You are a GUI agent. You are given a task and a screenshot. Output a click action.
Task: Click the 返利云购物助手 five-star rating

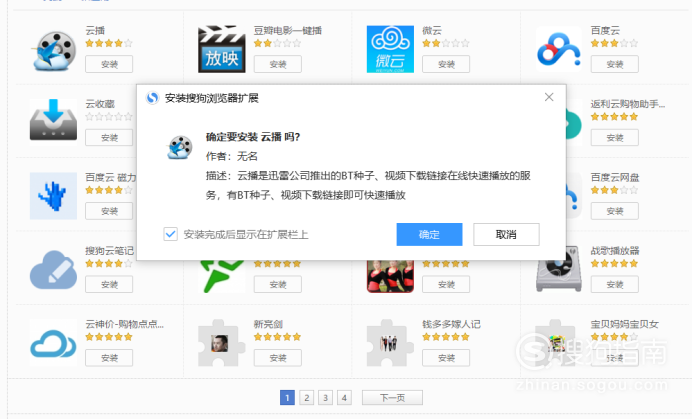[614, 117]
